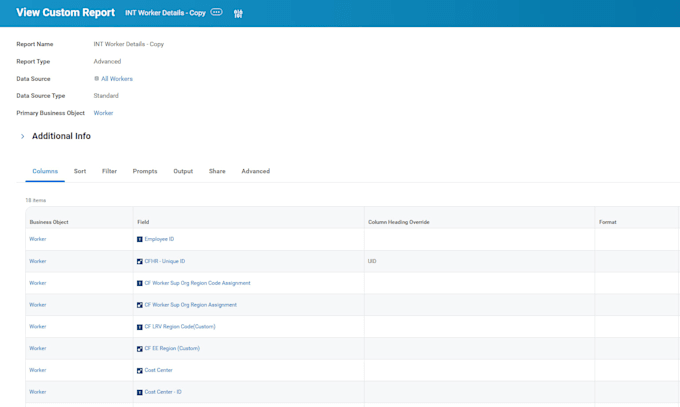The height and width of the screenshot is (407, 680).
Task: Click the View Custom Report page title
Action: point(65,13)
